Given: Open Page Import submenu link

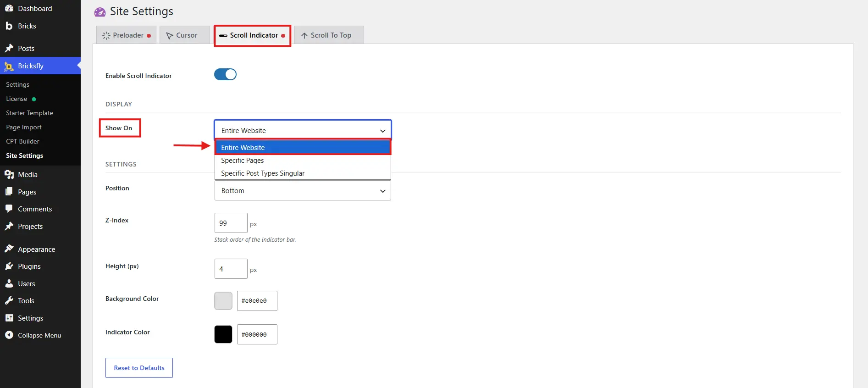Looking at the screenshot, I should (24, 127).
